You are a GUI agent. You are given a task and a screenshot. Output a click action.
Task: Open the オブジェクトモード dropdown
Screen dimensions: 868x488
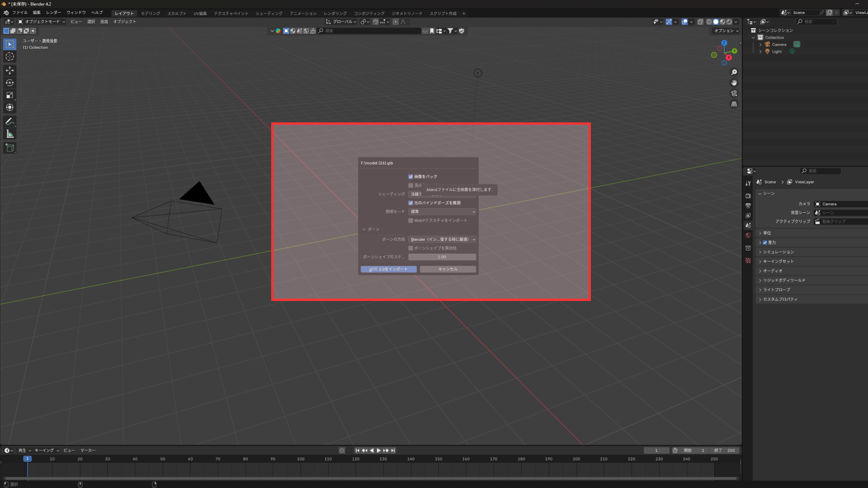pos(42,22)
